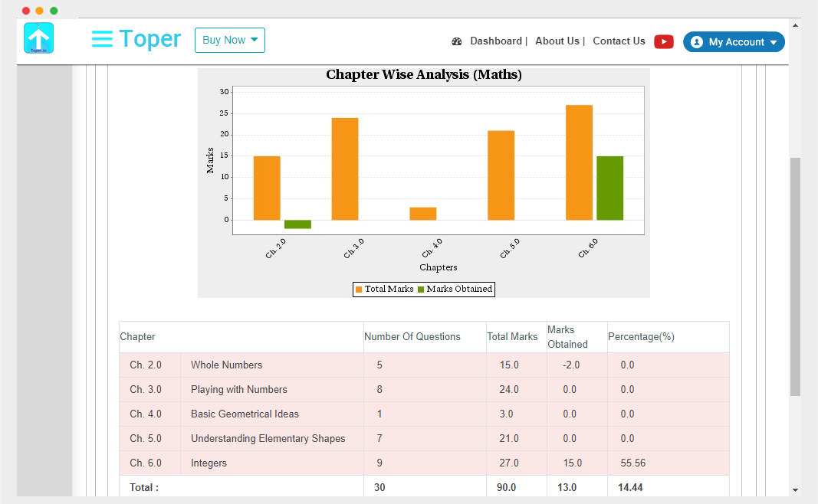Expand the Buy Now dropdown arrow
Image resolution: width=818 pixels, height=504 pixels.
(x=252, y=40)
